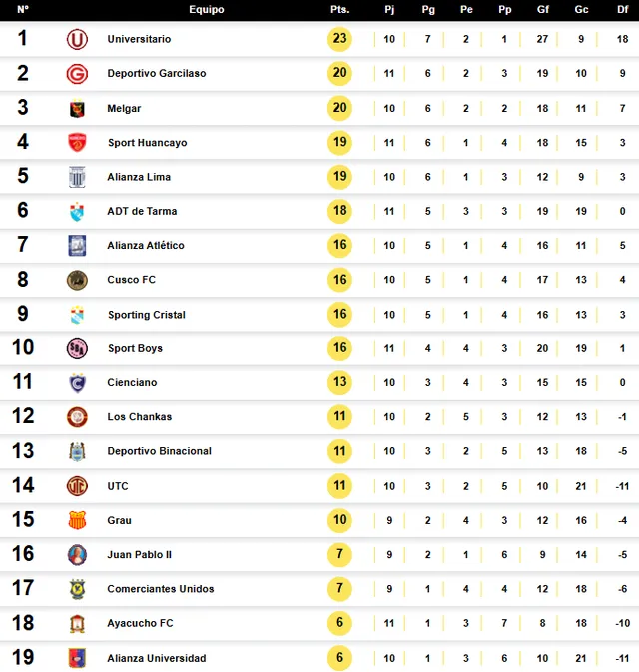Select the Juan Pablo II portrait badge

tap(77, 555)
